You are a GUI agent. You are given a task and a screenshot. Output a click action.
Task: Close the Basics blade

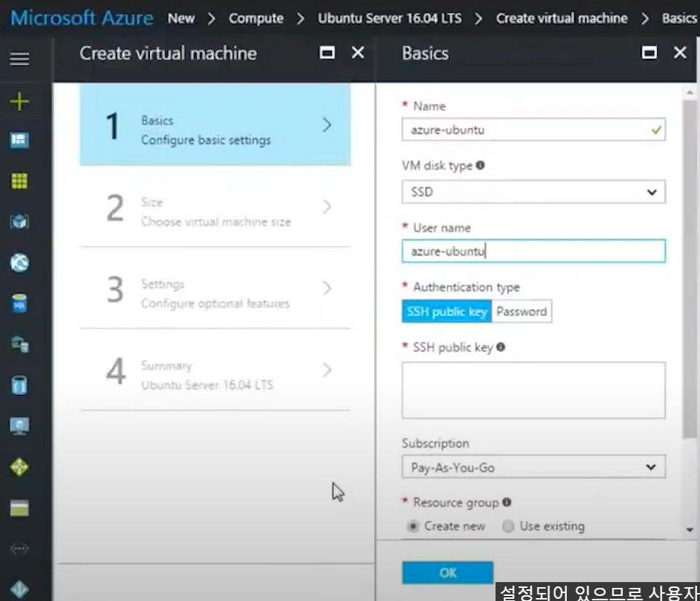click(680, 52)
